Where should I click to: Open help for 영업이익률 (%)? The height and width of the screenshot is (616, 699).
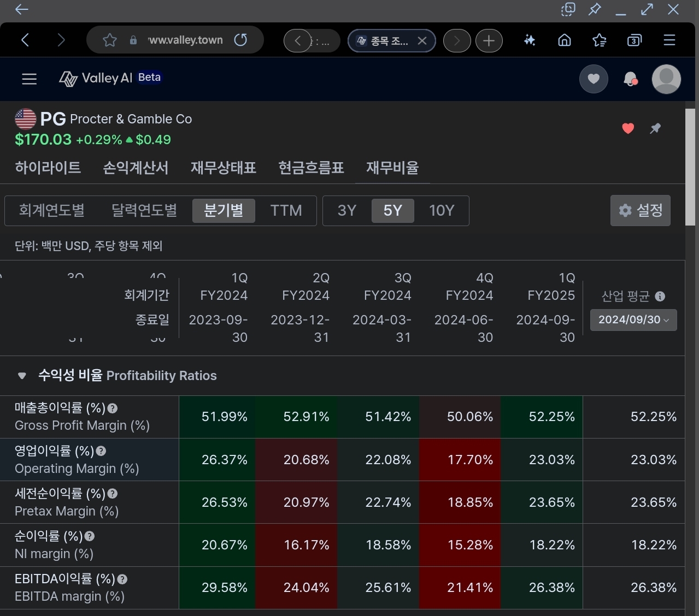coord(101,451)
